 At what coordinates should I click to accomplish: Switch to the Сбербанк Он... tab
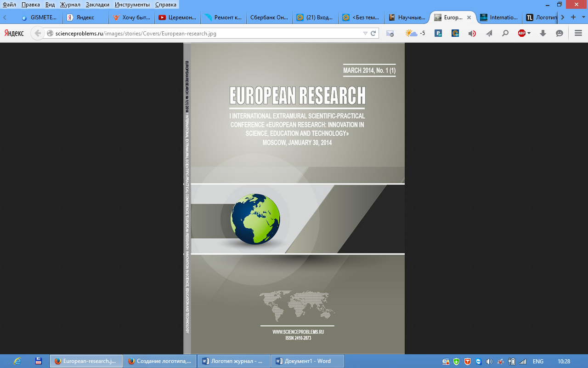click(x=269, y=17)
